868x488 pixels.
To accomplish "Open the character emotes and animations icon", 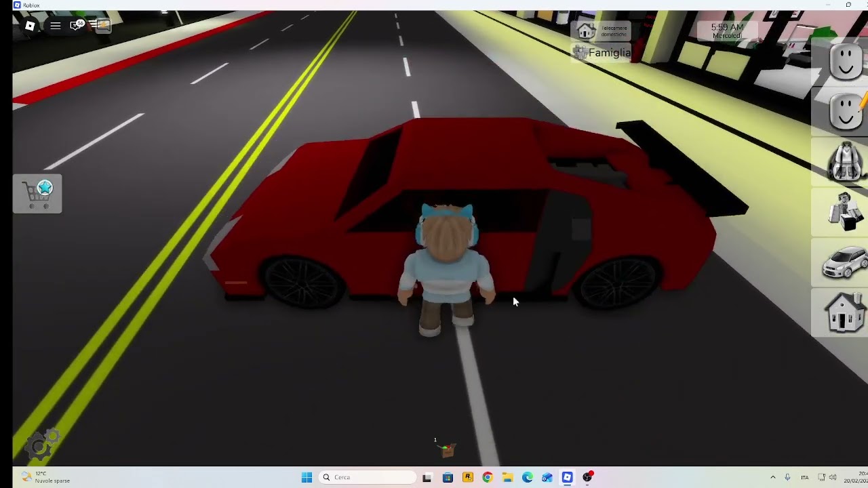I will (845, 211).
